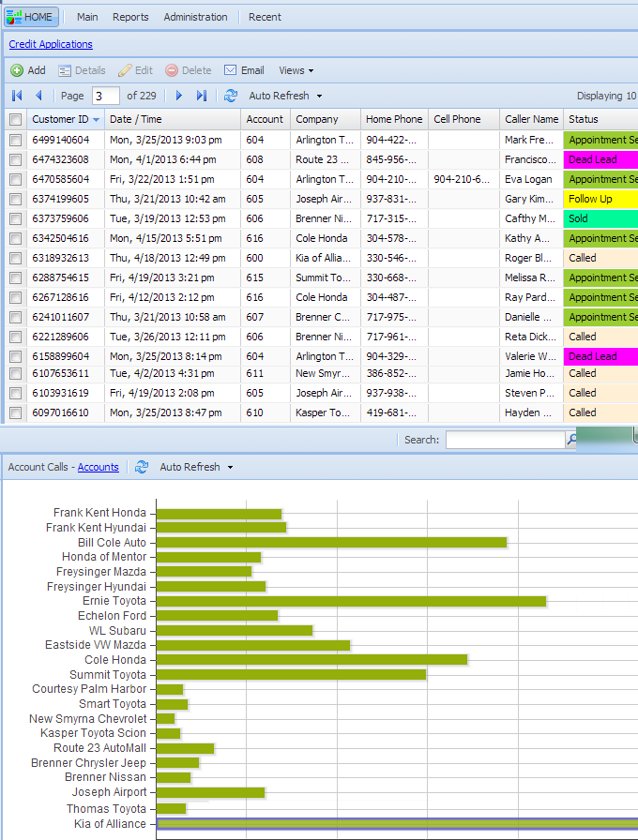Sort by the Company column header

pos(326,119)
